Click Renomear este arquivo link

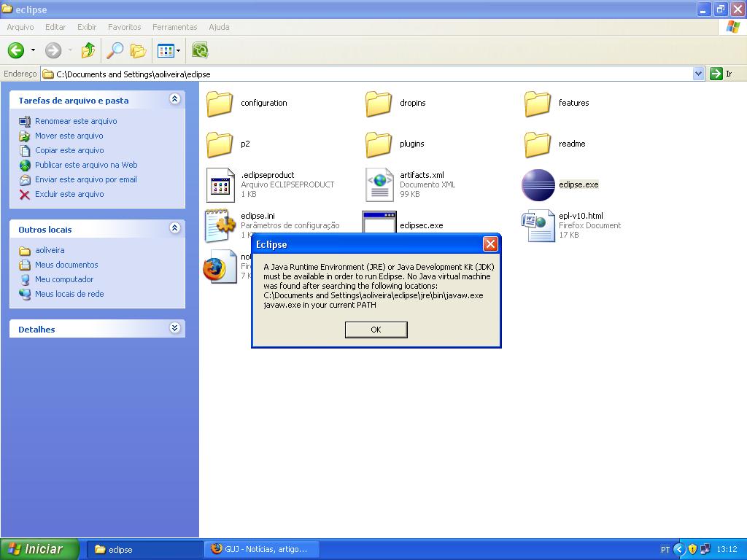tap(76, 121)
